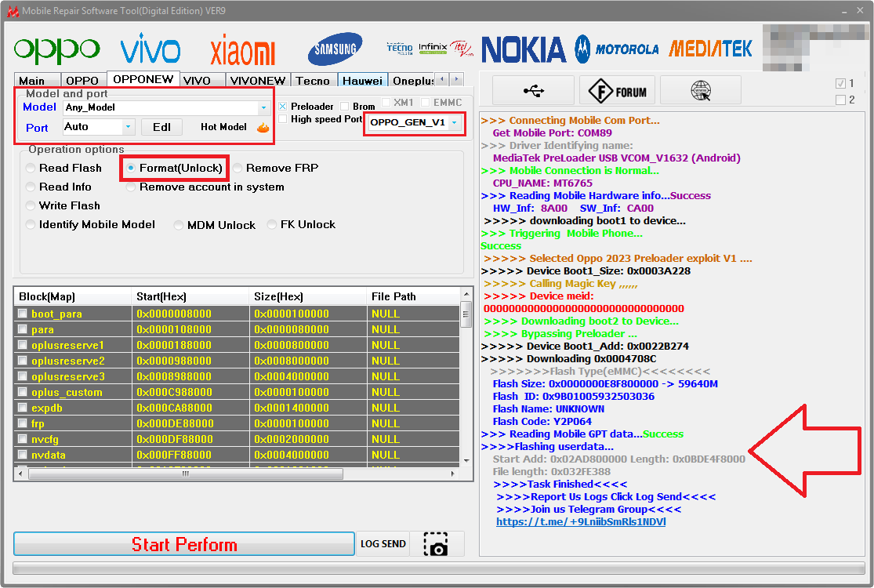Click the oplus_custom partition row name
The width and height of the screenshot is (874, 588).
pos(67,392)
